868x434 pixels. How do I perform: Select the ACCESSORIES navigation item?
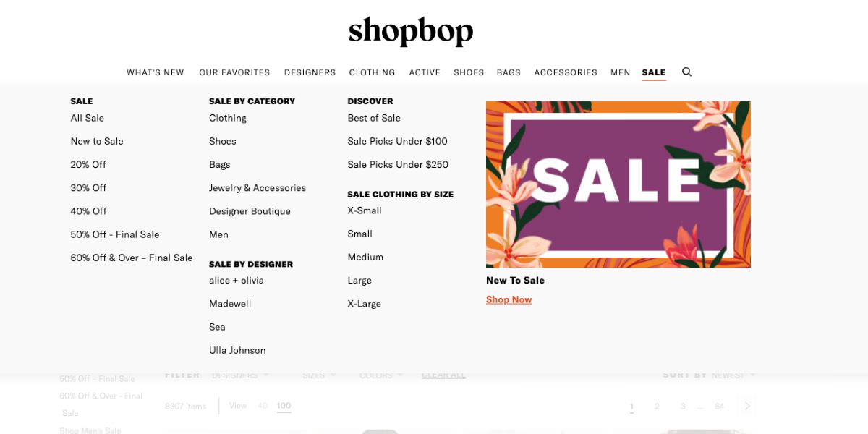(566, 72)
